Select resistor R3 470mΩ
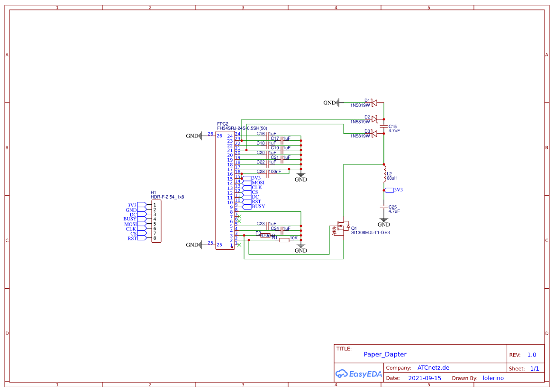Screen dimensions: 554x392 pos(264,236)
